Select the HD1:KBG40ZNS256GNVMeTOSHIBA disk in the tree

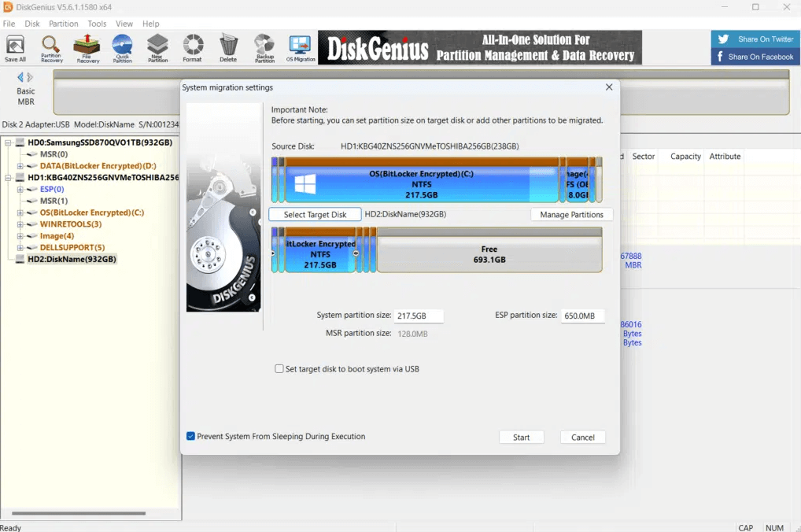point(103,178)
